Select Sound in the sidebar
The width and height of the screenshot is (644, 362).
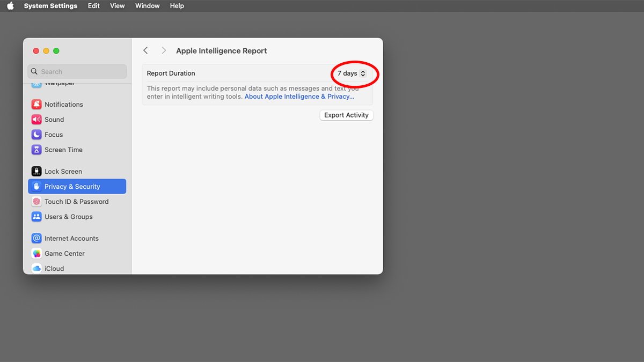coord(54,120)
